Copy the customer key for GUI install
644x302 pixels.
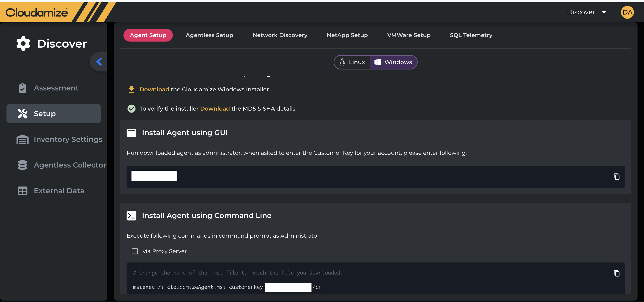click(616, 177)
